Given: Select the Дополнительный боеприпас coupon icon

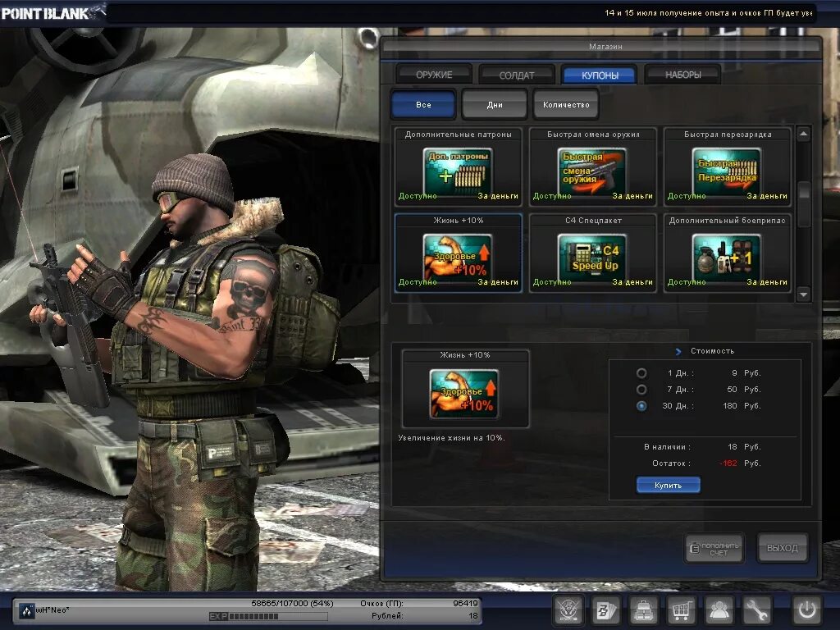Looking at the screenshot, I should [727, 258].
